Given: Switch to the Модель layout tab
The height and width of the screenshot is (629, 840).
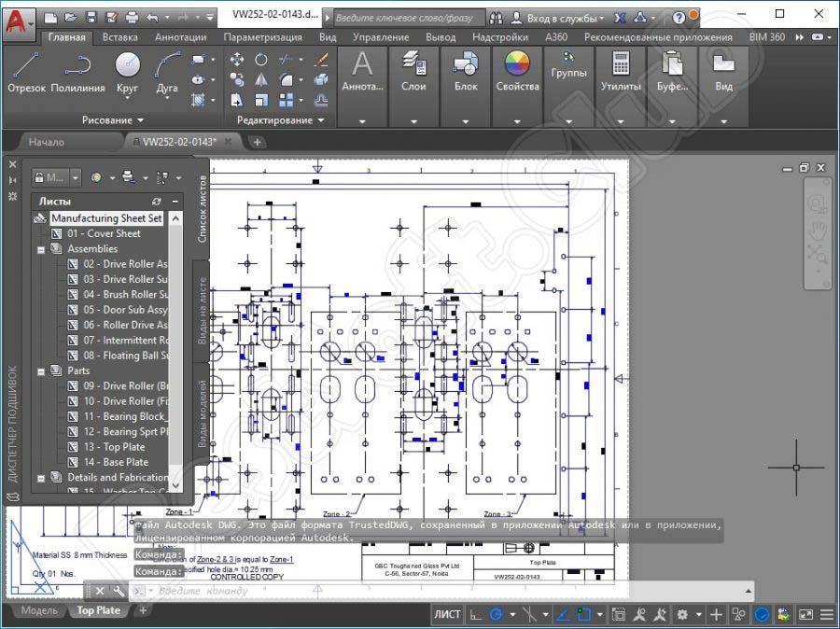Looking at the screenshot, I should pyautogui.click(x=39, y=610).
